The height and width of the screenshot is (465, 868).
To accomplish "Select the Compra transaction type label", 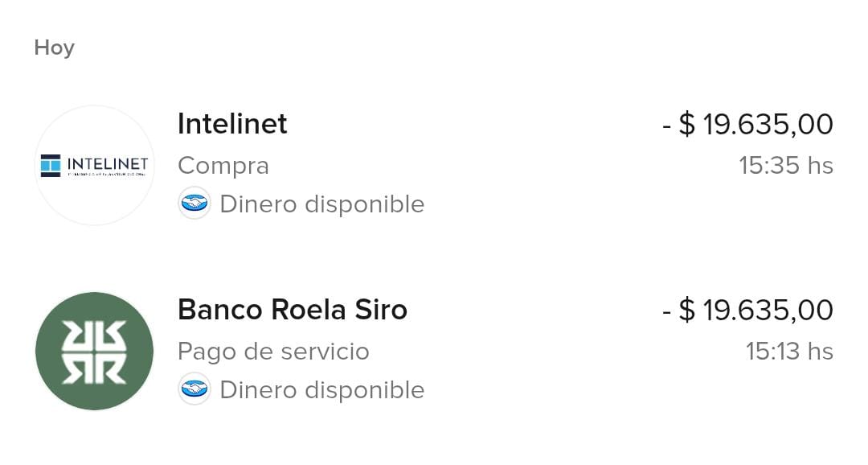I will pyautogui.click(x=223, y=166).
